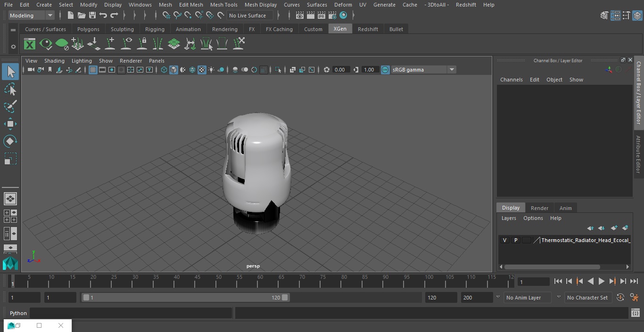Pick the Paint Selection tool

point(10,106)
